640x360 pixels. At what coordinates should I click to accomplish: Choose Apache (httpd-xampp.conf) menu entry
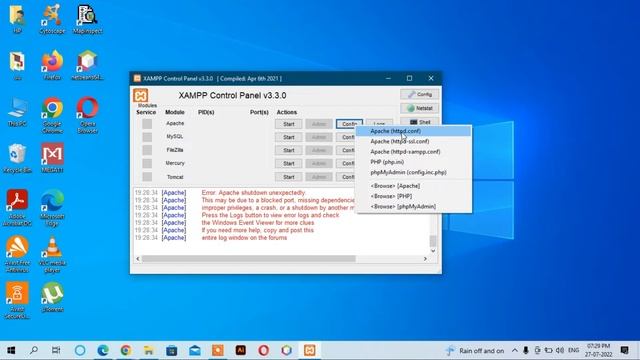click(x=413, y=151)
